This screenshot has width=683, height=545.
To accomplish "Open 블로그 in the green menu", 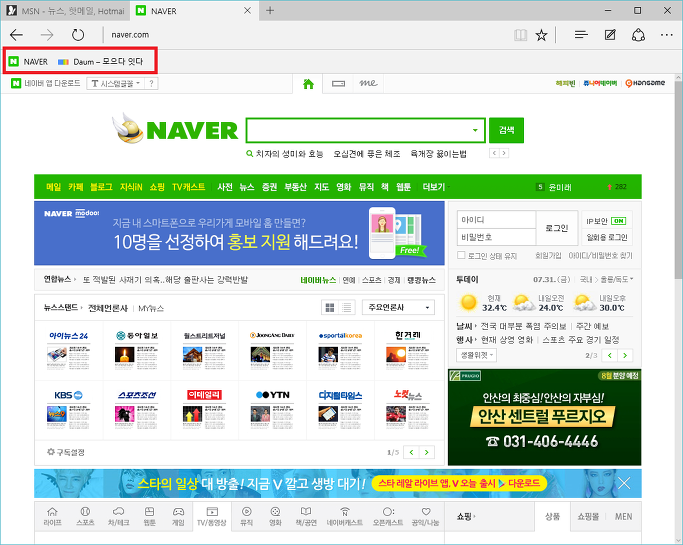I will [101, 187].
